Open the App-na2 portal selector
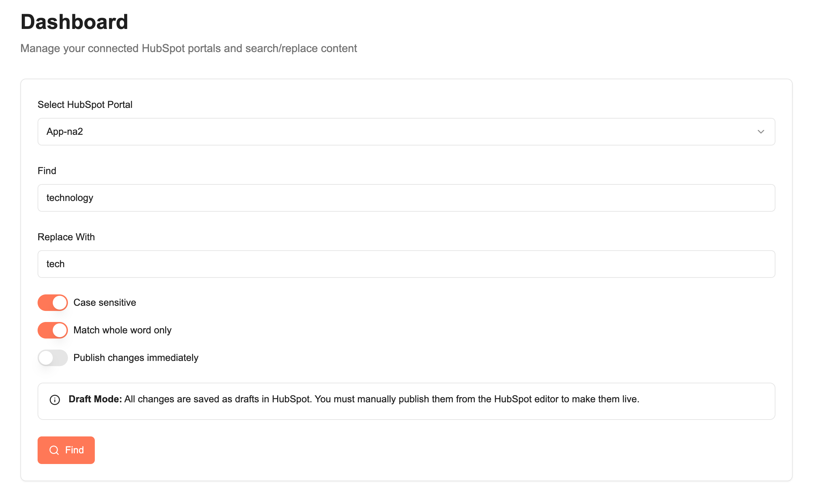The width and height of the screenshot is (822, 504). 406,132
